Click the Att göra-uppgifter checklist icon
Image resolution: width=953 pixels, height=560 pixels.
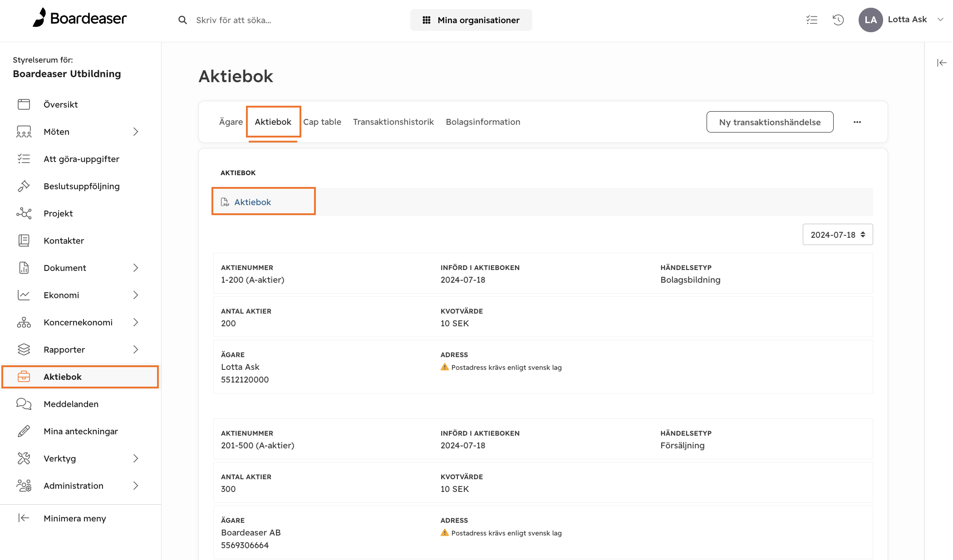[x=24, y=159]
